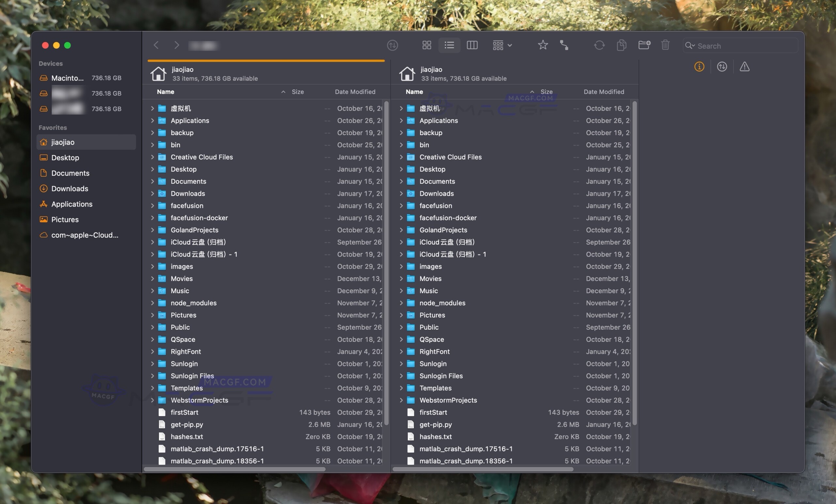The image size is (836, 504).
Task: Expand GolandProjects folder in left pane
Action: [152, 230]
